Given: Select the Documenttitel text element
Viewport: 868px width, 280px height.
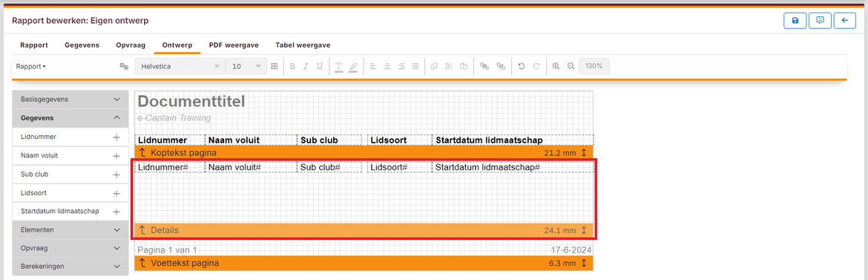Looking at the screenshot, I should coord(191,102).
